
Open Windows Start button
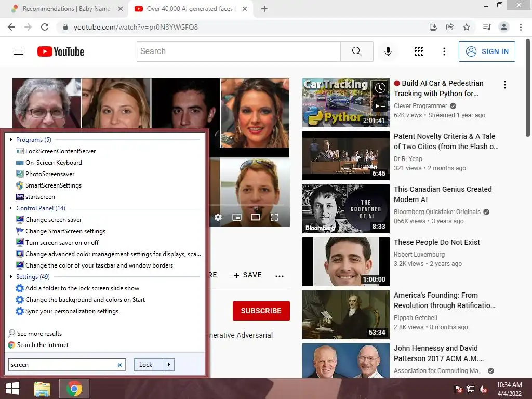tap(12, 389)
